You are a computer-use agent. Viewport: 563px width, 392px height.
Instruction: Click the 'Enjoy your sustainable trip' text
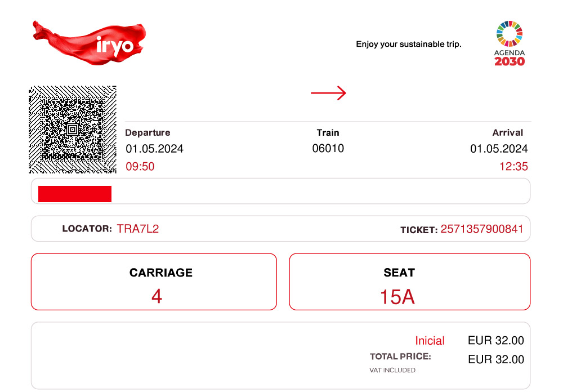pyautogui.click(x=409, y=44)
